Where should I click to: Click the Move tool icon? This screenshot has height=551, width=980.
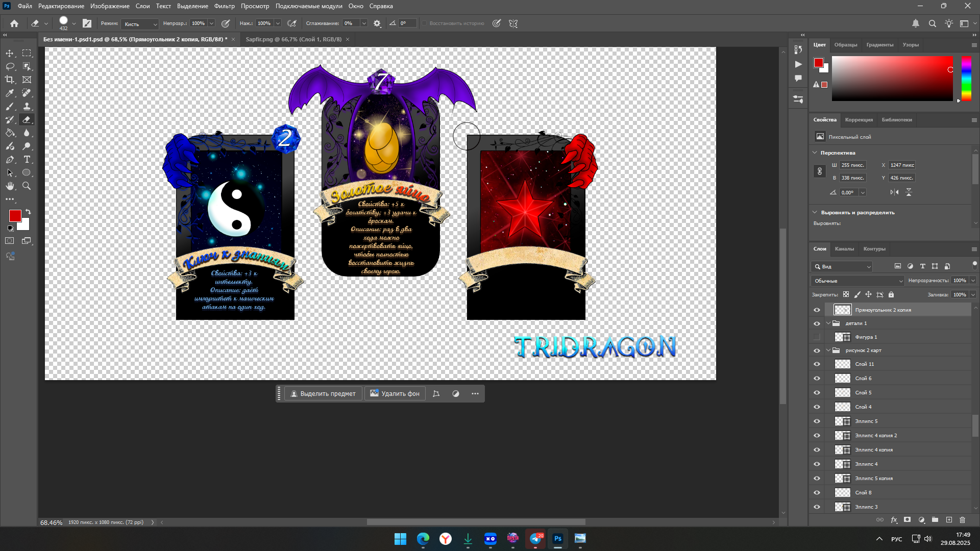coord(10,53)
